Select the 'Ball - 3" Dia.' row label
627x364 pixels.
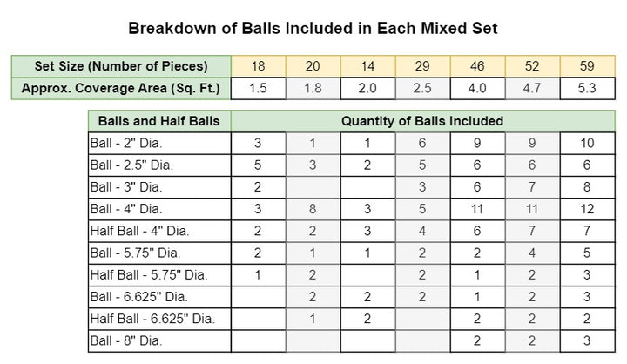click(159, 187)
